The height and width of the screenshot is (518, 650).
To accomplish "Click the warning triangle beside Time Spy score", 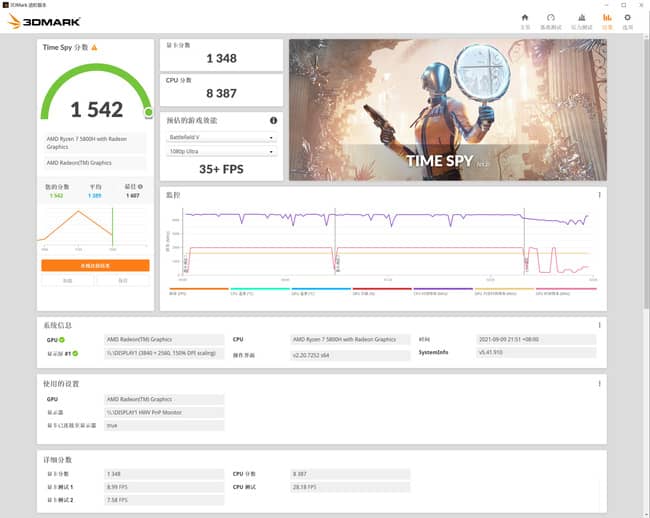I will click(x=94, y=48).
